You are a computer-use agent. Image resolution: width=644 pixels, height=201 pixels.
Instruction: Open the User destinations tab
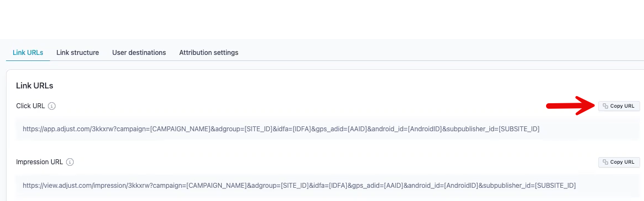(139, 53)
